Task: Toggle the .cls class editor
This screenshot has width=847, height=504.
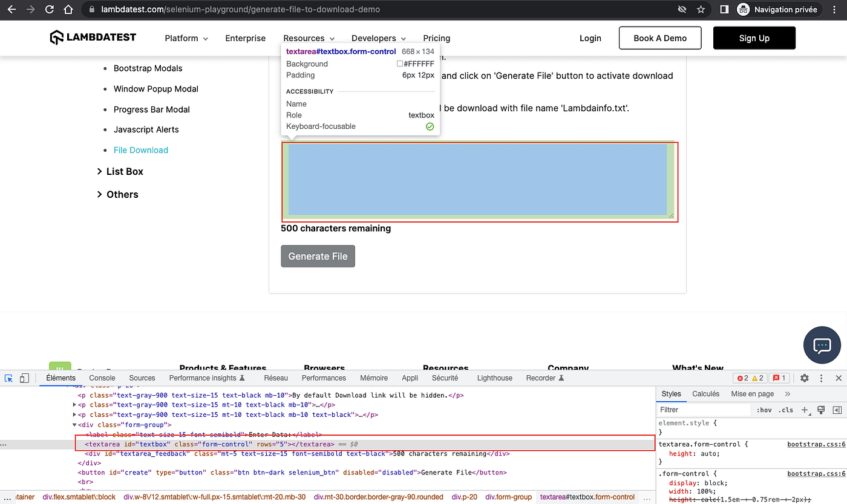Action: (786, 410)
